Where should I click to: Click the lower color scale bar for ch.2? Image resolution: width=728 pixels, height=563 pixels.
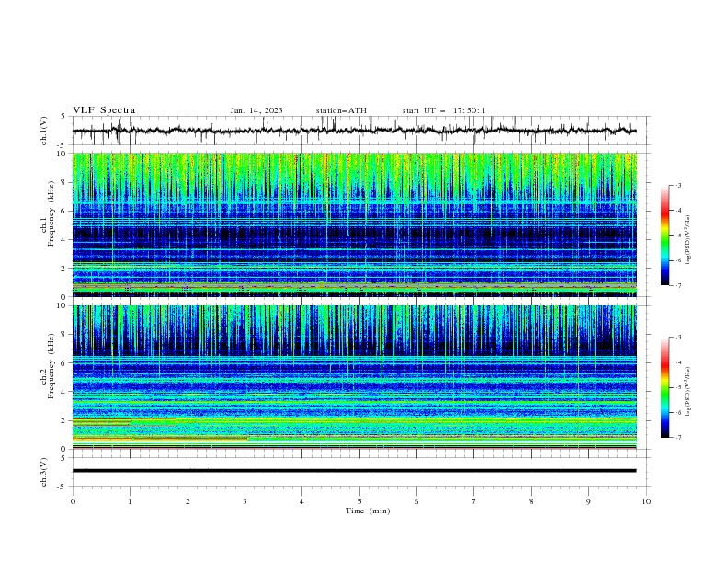point(665,387)
